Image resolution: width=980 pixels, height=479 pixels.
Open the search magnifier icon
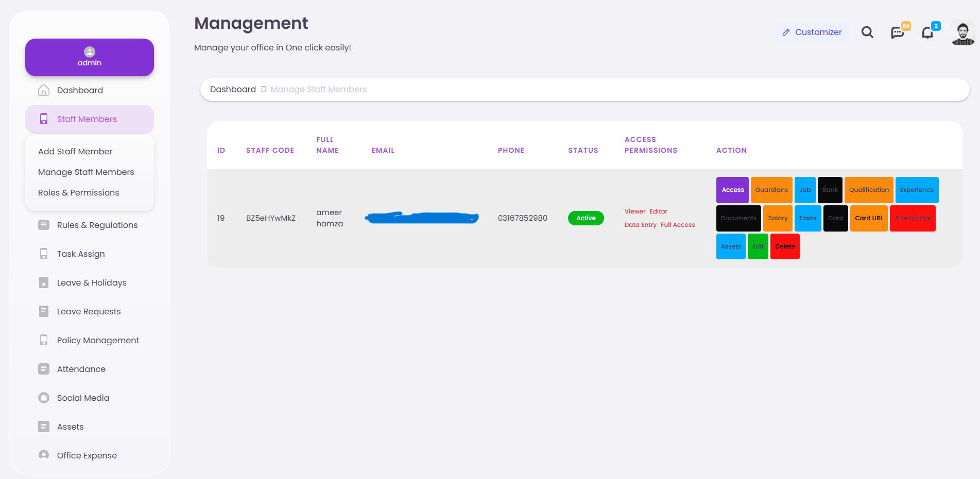[867, 32]
